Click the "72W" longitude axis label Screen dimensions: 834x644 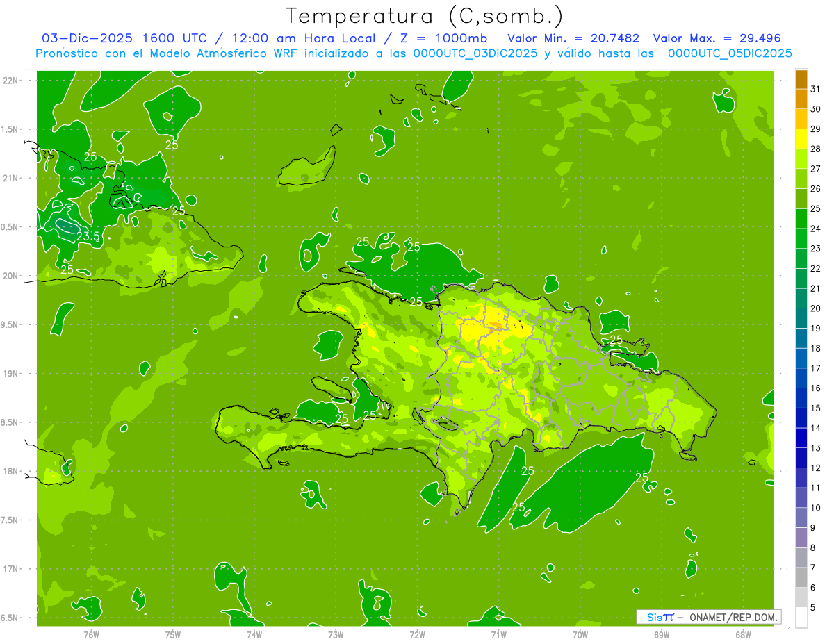(417, 634)
